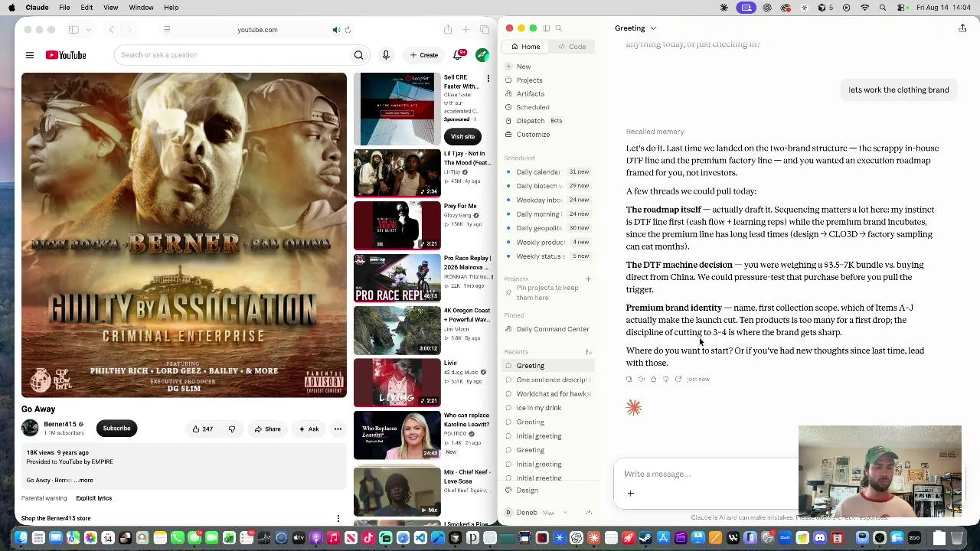The image size is (980, 551).
Task: Open the YouTube hamburger guide menu
Action: (x=30, y=55)
